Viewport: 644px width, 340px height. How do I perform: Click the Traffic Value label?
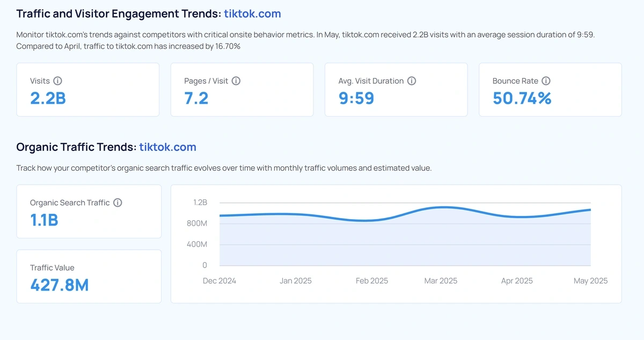pos(52,267)
